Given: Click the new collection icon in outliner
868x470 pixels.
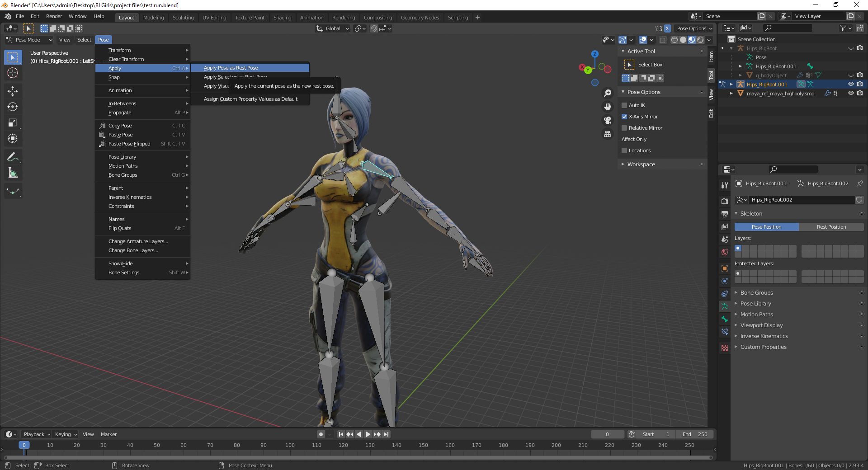Looking at the screenshot, I should 860,28.
